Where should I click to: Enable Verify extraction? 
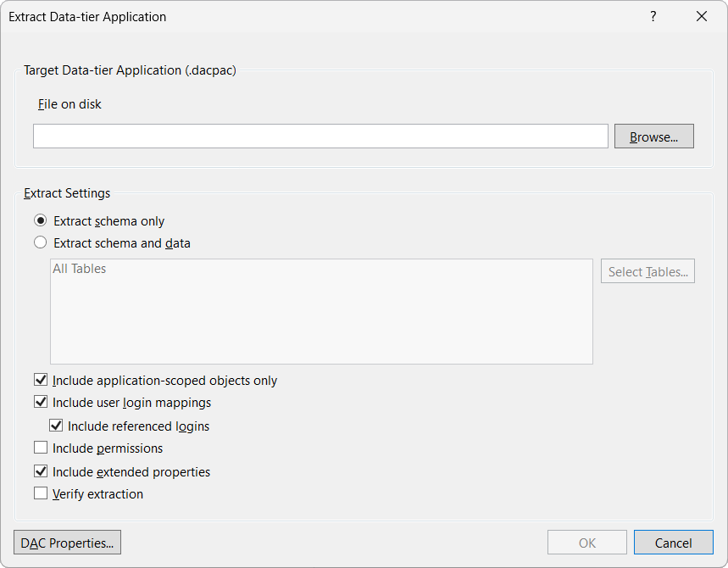tap(40, 493)
